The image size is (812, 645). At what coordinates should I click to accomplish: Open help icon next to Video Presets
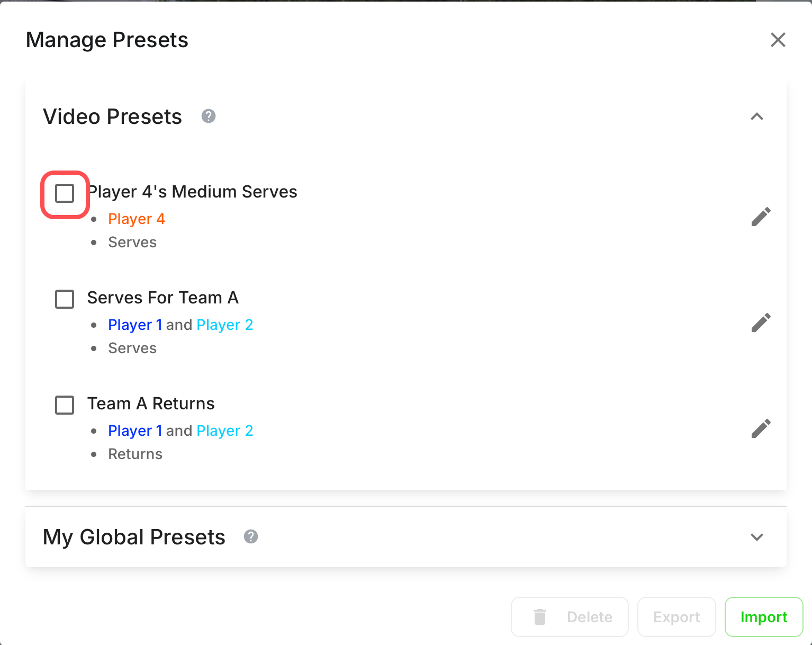click(x=209, y=116)
